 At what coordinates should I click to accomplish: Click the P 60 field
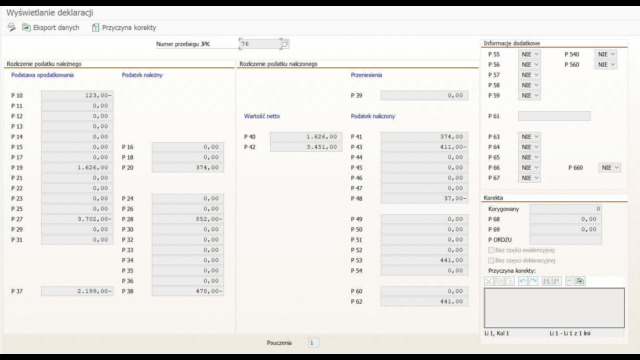[x=424, y=291]
